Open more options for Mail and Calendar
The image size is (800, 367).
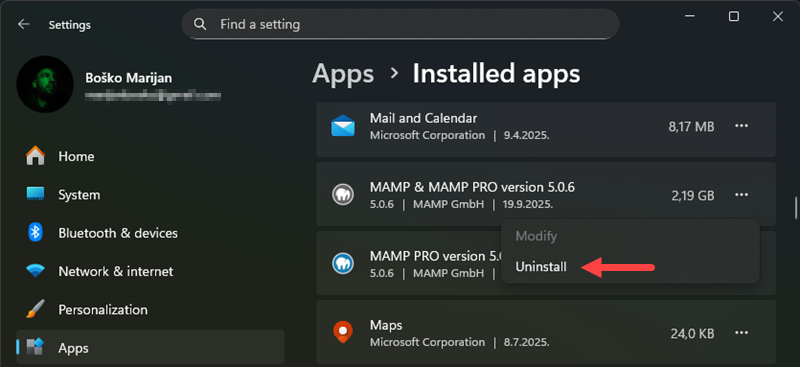[741, 126]
